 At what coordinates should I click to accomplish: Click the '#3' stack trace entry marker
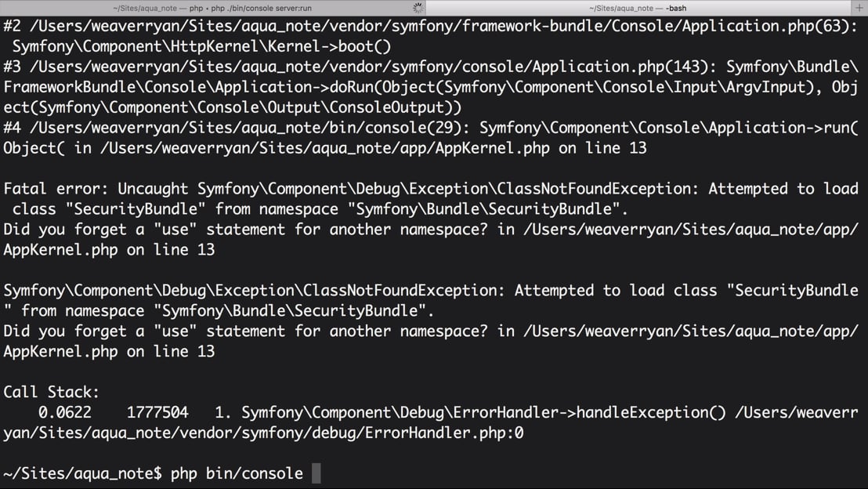[13, 67]
